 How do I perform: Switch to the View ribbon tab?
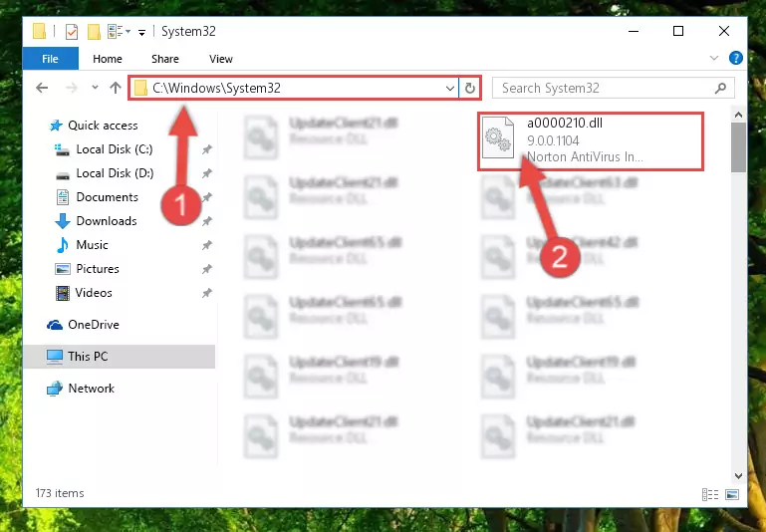221,59
